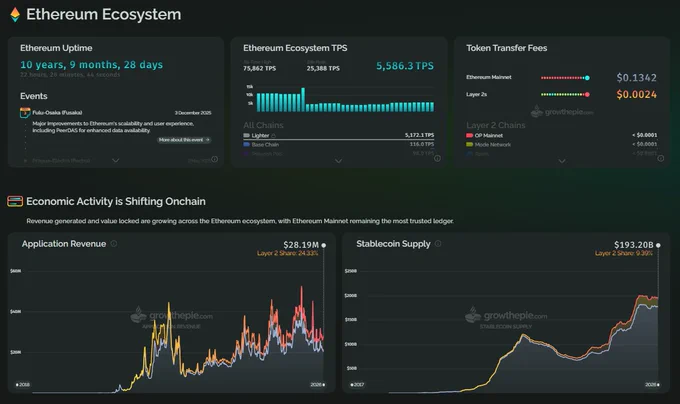The width and height of the screenshot is (680, 404).
Task: Click the Application Revenue chart title
Action: (64, 244)
